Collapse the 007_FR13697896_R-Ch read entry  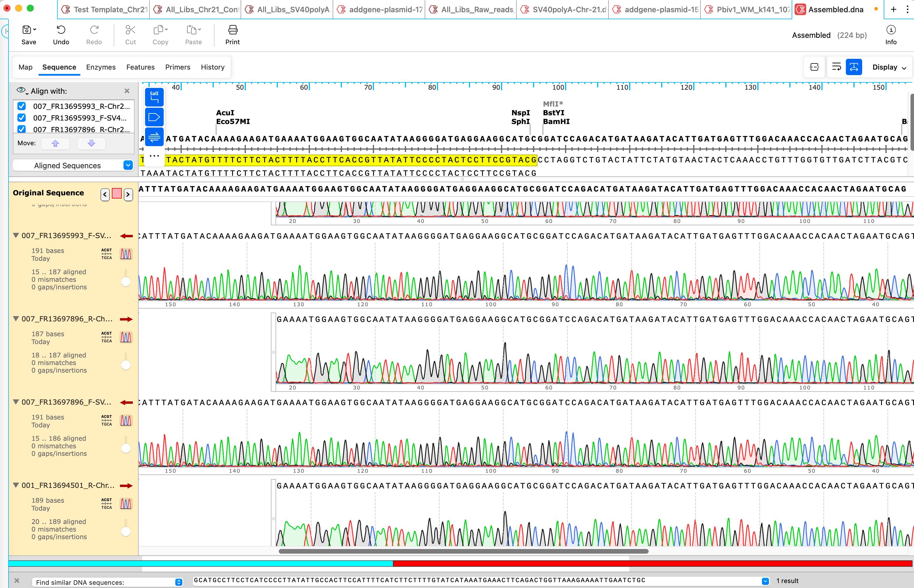(x=16, y=319)
